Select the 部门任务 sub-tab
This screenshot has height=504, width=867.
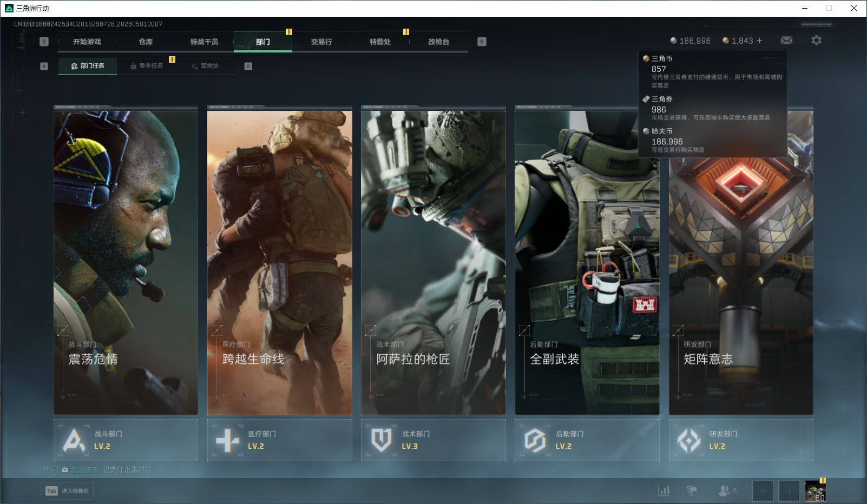[88, 66]
